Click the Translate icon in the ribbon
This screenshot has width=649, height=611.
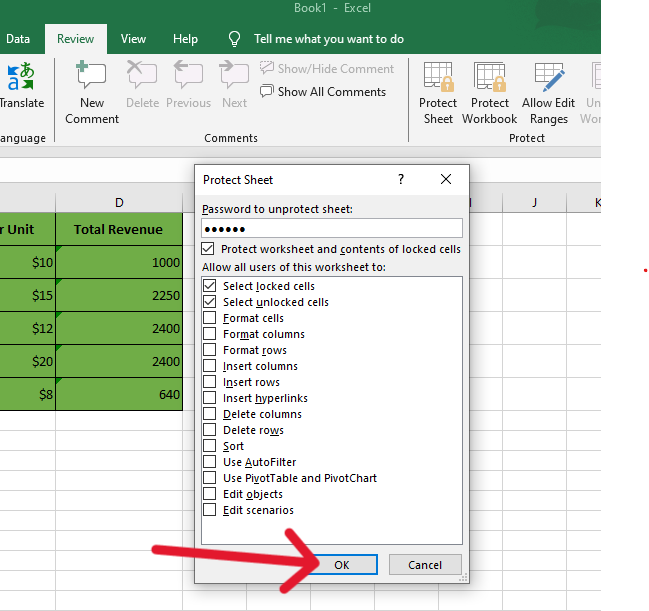[20, 78]
